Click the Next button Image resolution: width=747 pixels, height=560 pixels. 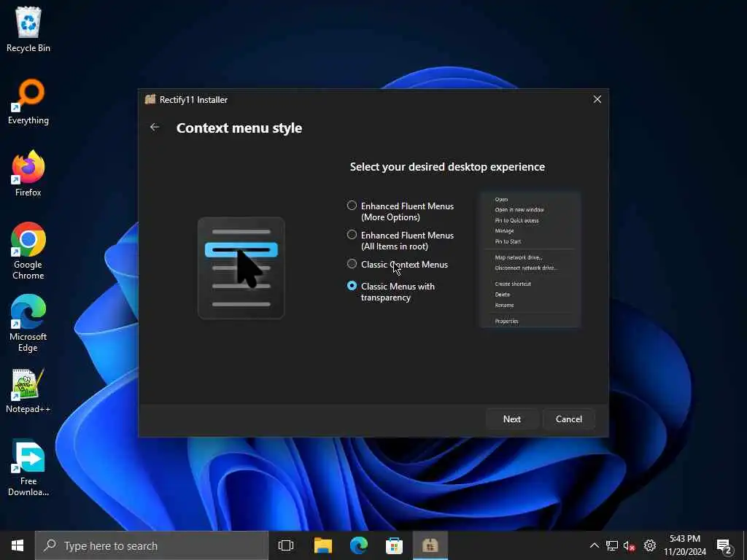tap(512, 419)
